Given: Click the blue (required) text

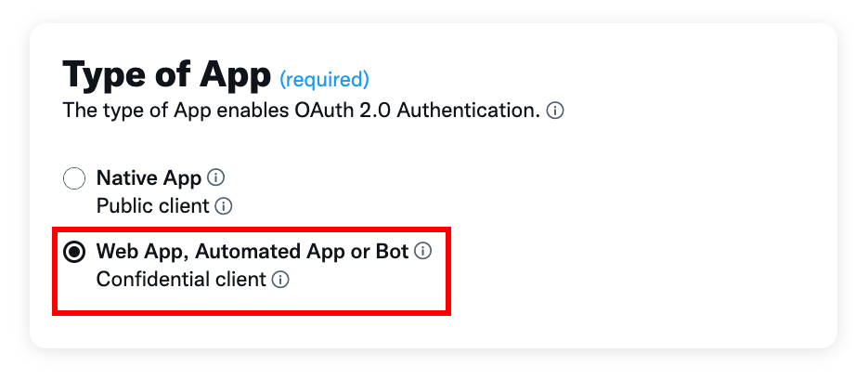Looking at the screenshot, I should coord(324,80).
